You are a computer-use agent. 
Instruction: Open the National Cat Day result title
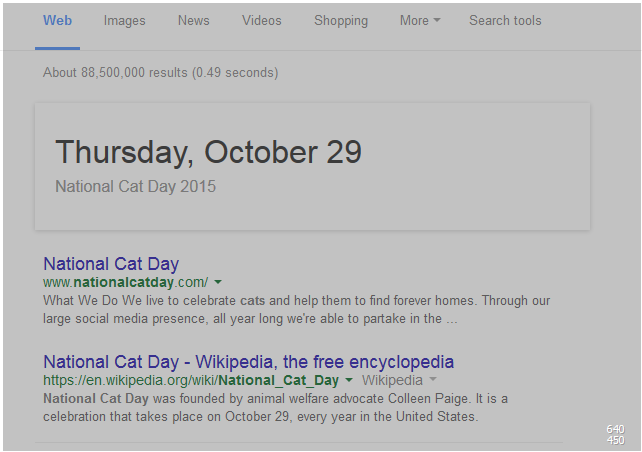(x=111, y=264)
